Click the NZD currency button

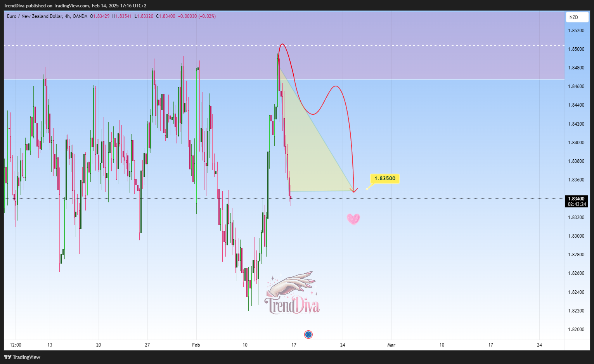tap(577, 17)
